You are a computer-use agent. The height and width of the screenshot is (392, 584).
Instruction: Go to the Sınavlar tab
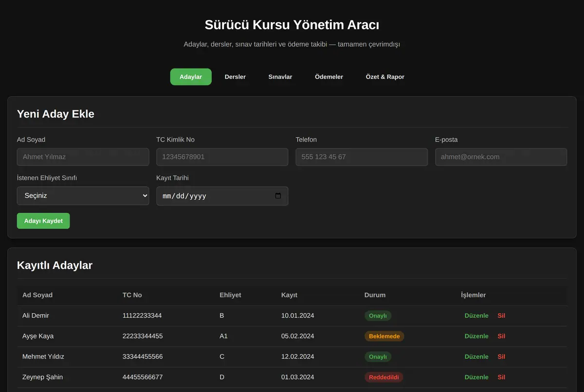click(x=280, y=77)
